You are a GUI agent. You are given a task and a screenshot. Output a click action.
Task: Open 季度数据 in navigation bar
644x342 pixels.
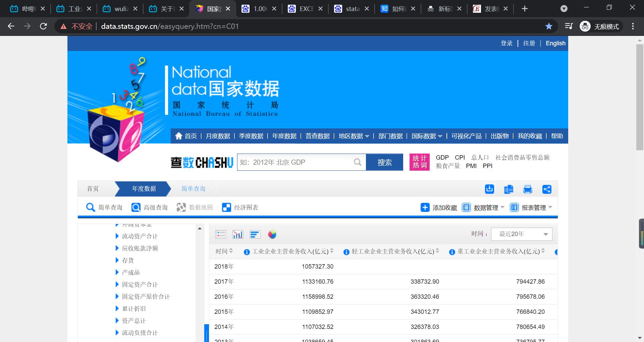click(x=251, y=136)
